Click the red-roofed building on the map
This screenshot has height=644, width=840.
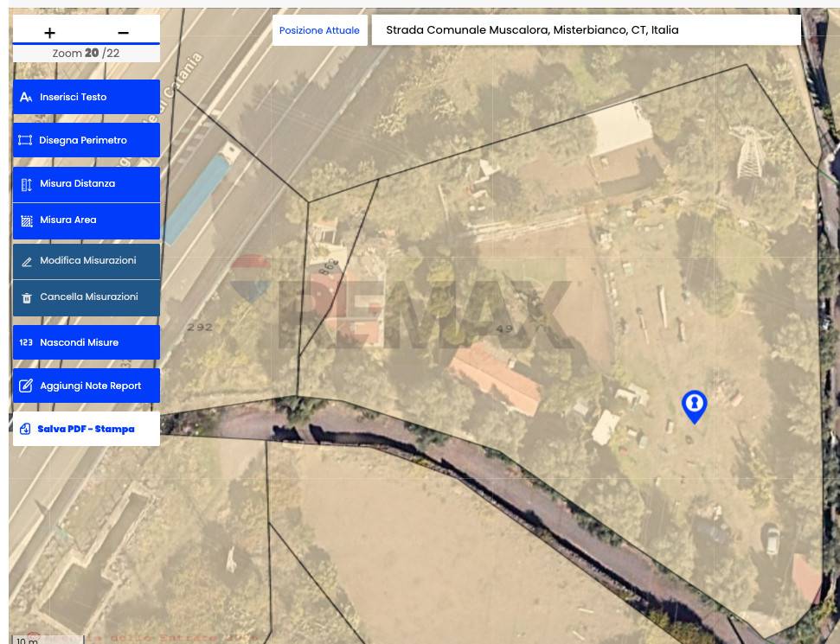[x=497, y=377]
